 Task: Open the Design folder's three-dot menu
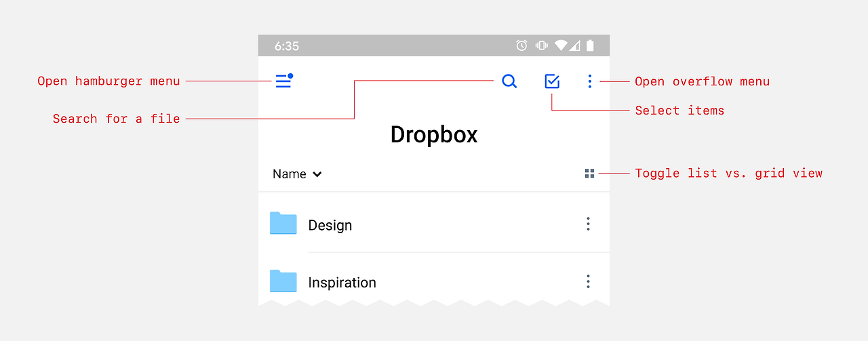588,224
